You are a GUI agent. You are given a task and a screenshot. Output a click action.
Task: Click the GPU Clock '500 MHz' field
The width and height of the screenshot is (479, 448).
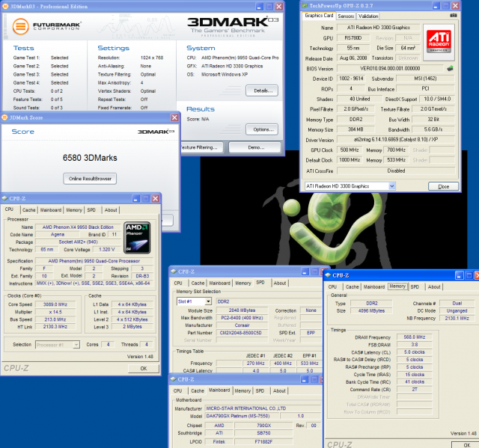[x=350, y=150]
